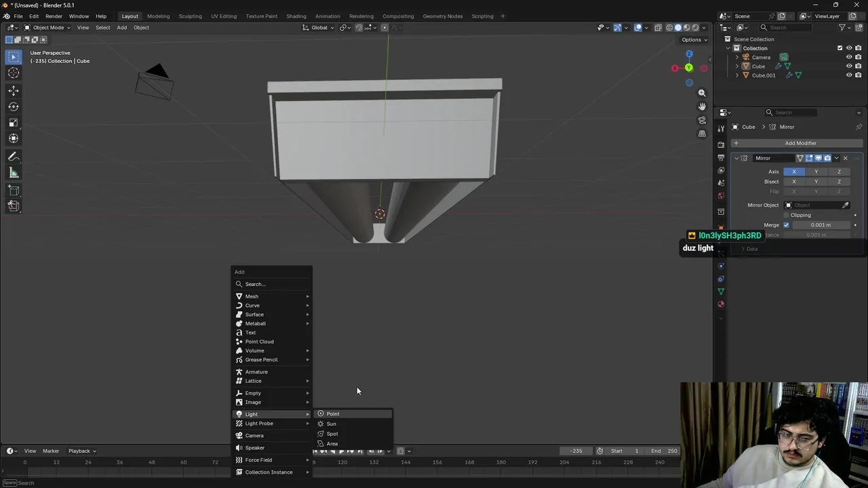868x488 pixels.
Task: Click the current frame -235 field
Action: point(576,451)
